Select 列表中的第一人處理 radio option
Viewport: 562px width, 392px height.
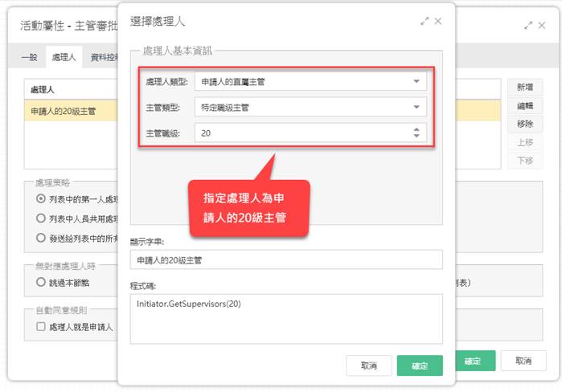pos(41,198)
